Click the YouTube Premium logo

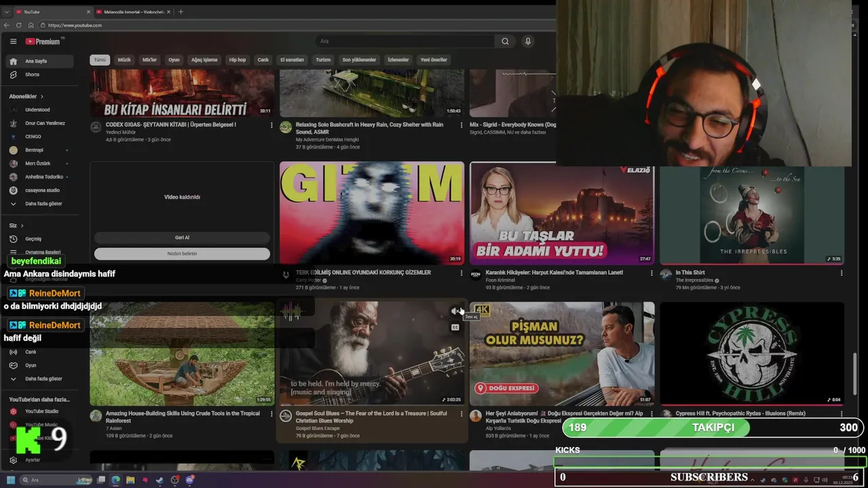click(x=43, y=41)
